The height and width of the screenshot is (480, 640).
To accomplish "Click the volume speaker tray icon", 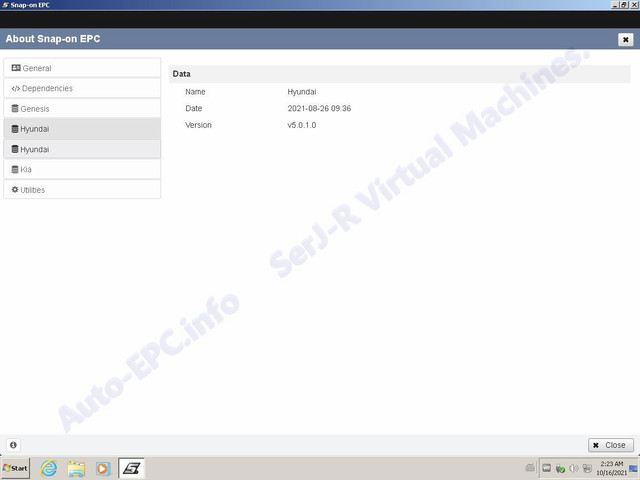I will (573, 468).
